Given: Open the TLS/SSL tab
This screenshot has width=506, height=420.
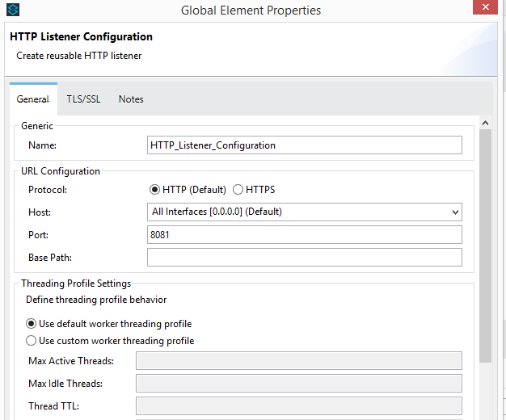Looking at the screenshot, I should [83, 99].
